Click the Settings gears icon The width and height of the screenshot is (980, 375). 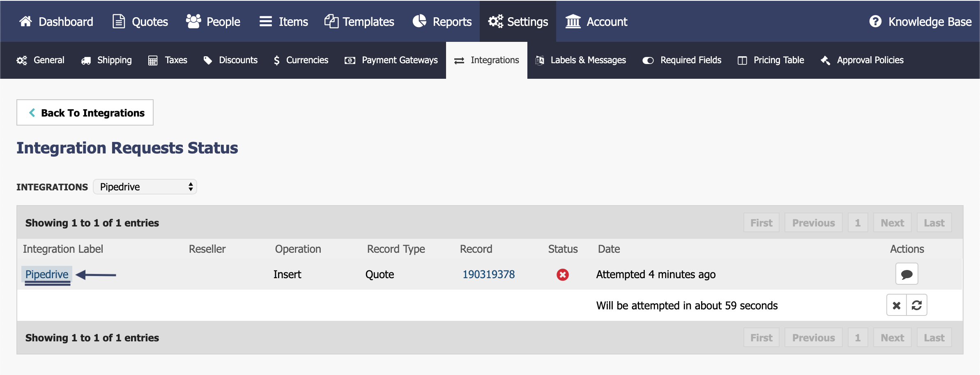click(x=496, y=21)
